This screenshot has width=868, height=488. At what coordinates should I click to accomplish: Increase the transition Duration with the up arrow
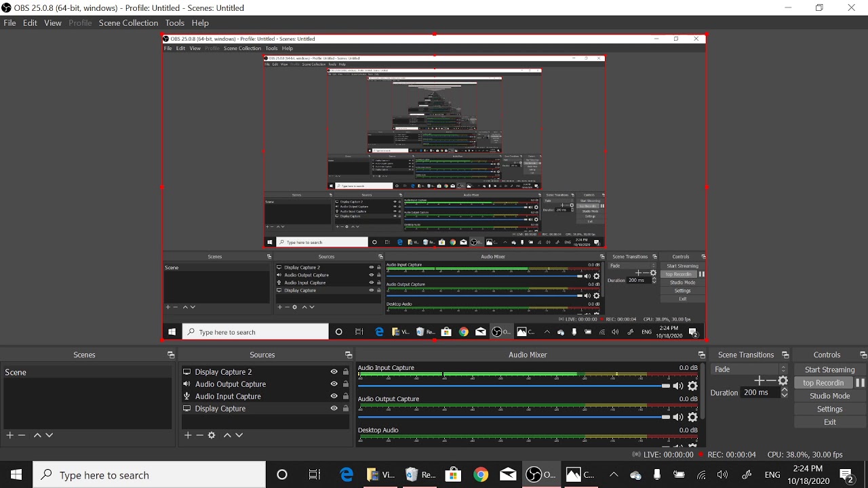click(x=785, y=390)
